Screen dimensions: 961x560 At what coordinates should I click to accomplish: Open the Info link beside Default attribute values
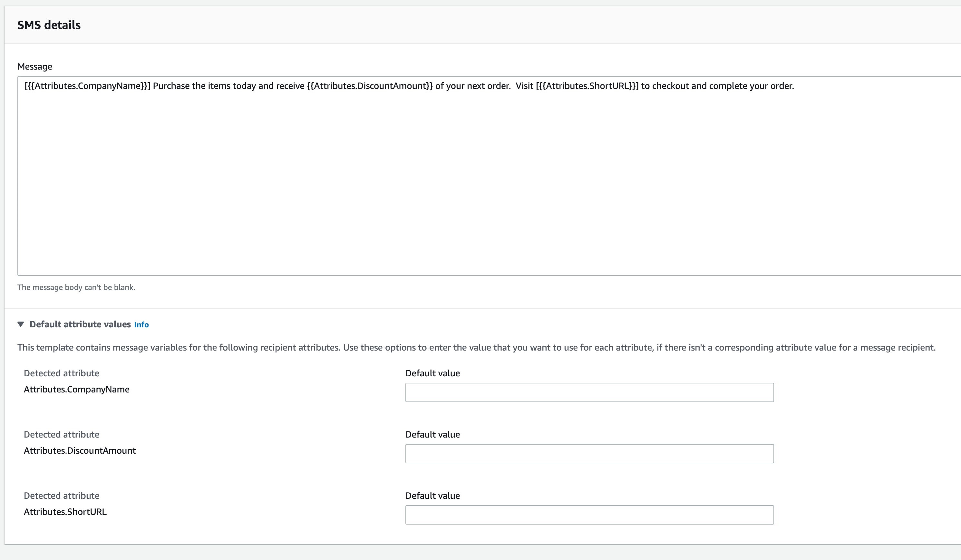click(141, 324)
